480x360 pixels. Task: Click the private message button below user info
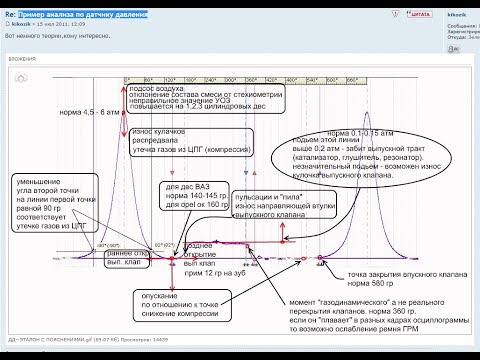(453, 49)
